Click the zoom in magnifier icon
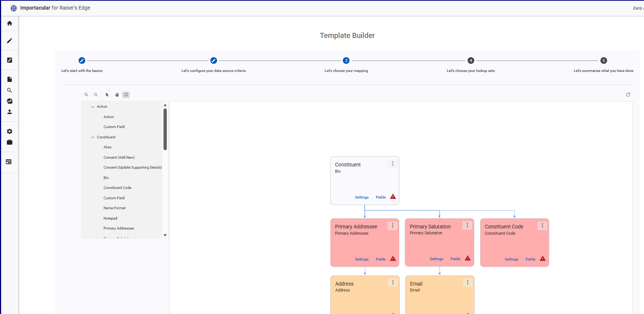The height and width of the screenshot is (314, 644). pyautogui.click(x=86, y=95)
